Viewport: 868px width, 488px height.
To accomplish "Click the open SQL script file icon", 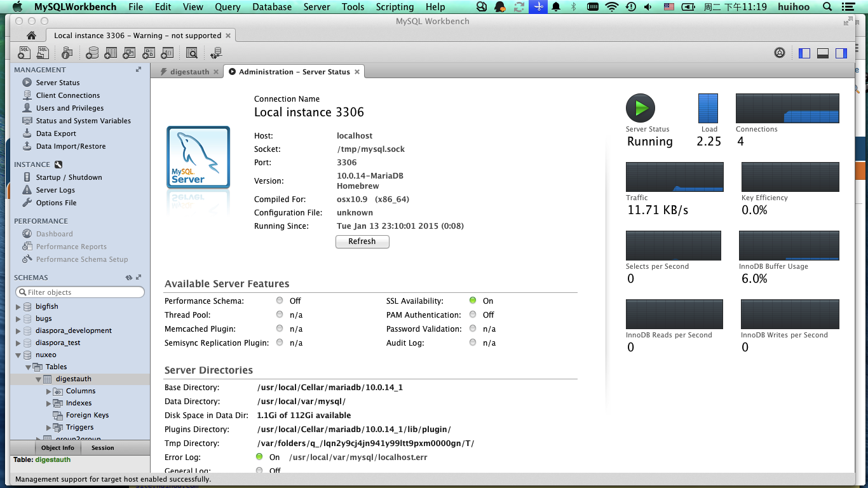I will (x=43, y=53).
